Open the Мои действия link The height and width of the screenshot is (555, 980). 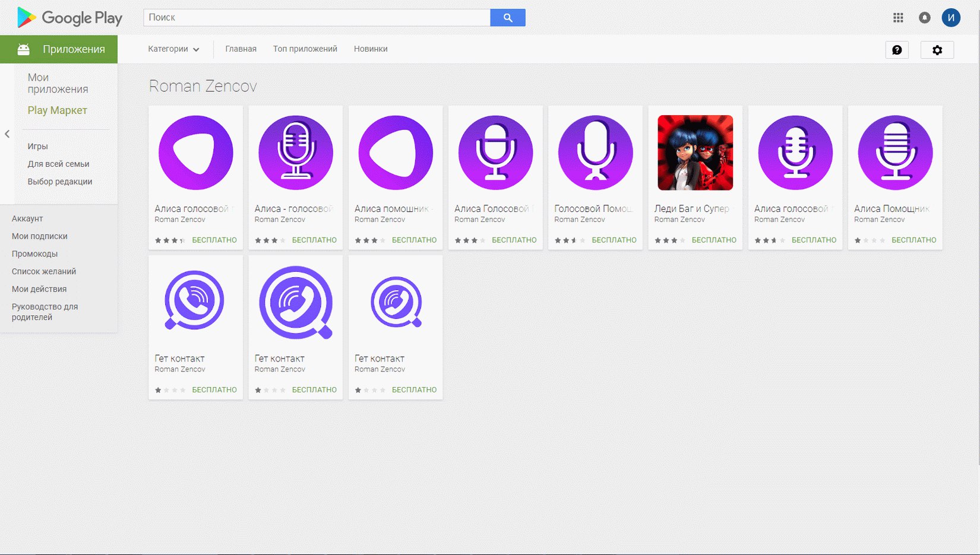(x=39, y=289)
